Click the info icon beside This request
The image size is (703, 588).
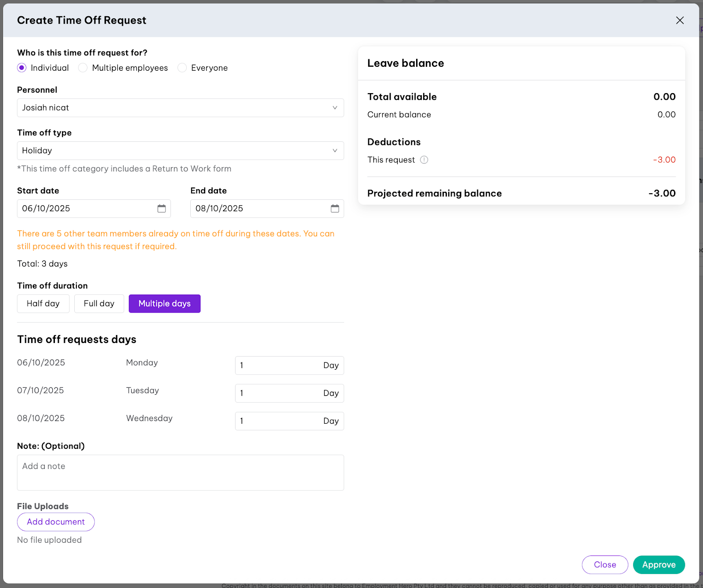click(x=424, y=160)
